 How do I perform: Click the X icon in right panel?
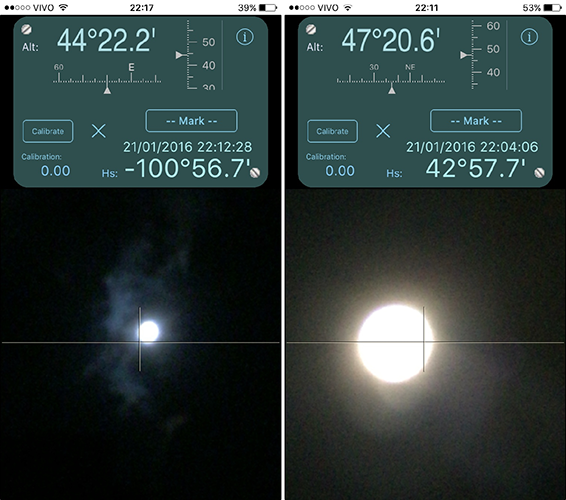pos(383,131)
